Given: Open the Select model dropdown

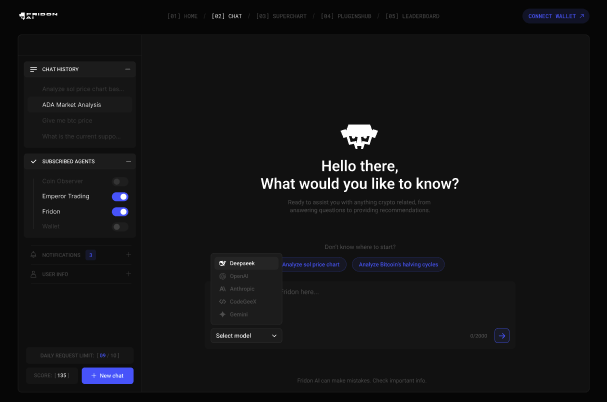Looking at the screenshot, I should click(x=247, y=336).
